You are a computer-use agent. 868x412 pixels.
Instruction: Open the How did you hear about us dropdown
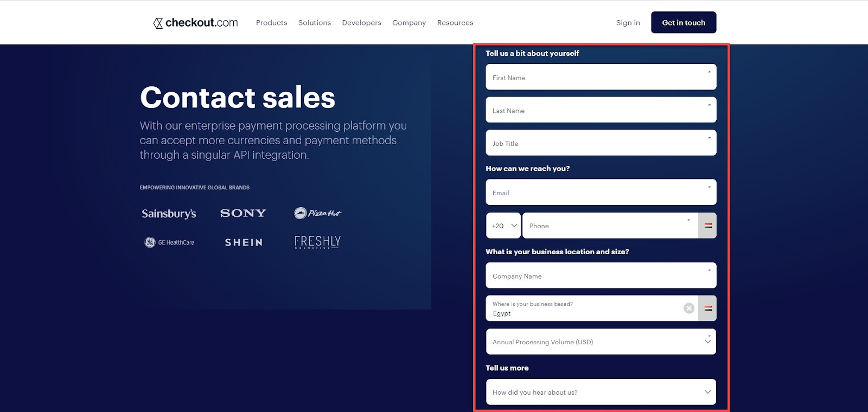601,392
